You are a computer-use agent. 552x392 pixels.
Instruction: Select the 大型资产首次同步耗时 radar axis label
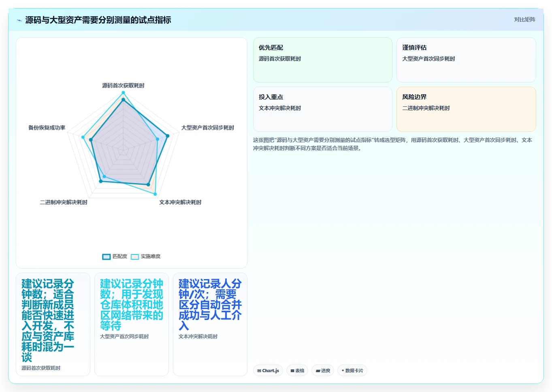point(207,127)
